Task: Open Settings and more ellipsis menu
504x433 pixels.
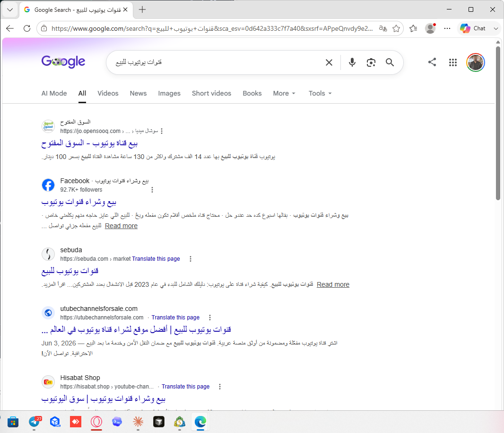Action: click(x=447, y=28)
